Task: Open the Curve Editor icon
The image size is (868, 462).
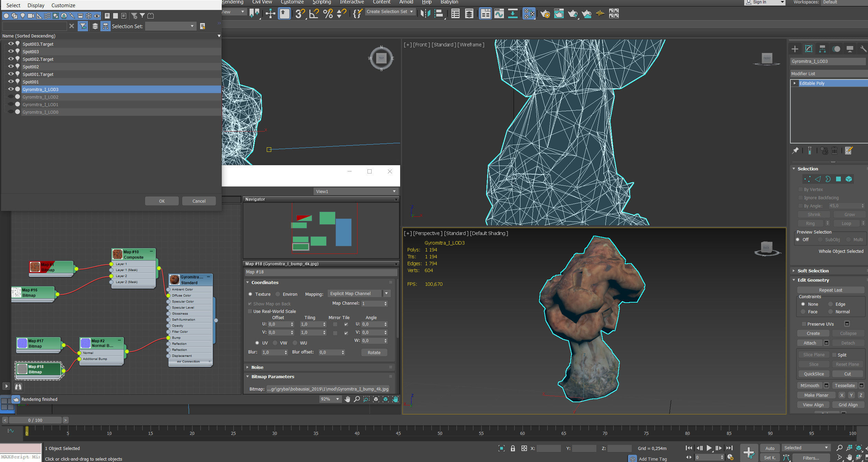Action: click(x=499, y=14)
